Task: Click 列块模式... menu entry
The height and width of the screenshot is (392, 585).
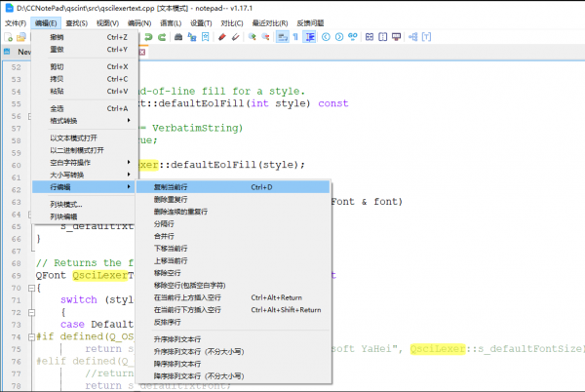Action: pos(65,204)
